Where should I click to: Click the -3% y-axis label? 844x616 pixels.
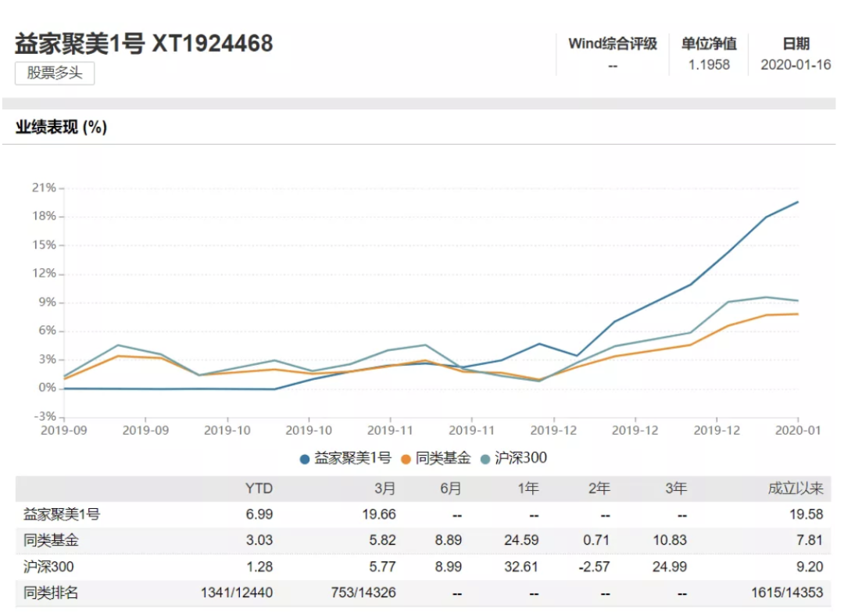[x=45, y=416]
